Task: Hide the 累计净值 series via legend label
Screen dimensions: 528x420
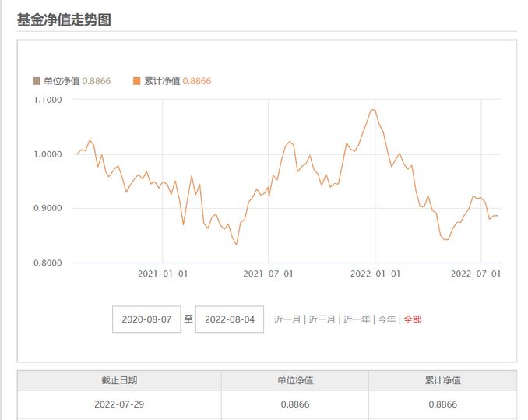Action: [162, 81]
